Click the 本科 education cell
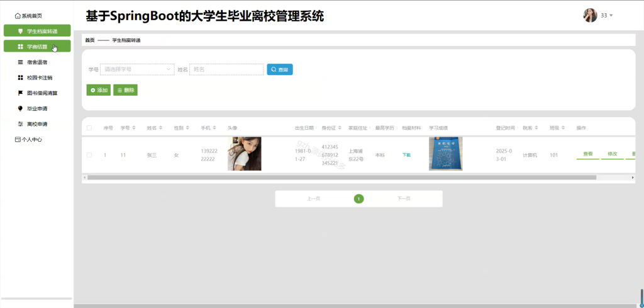This screenshot has width=644, height=308. tap(380, 155)
